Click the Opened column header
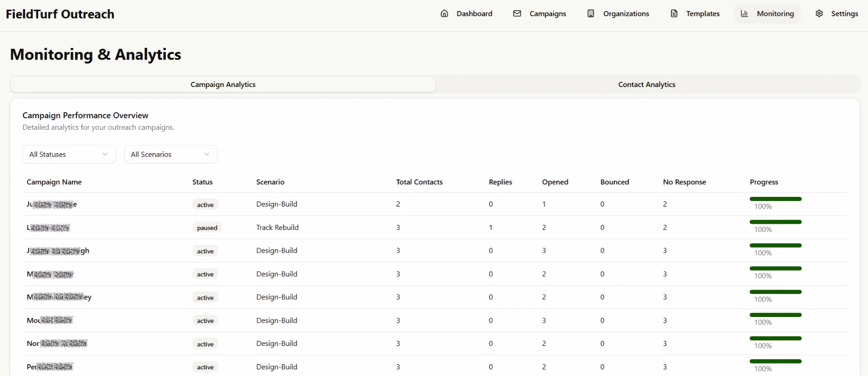This screenshot has width=868, height=376. point(555,182)
